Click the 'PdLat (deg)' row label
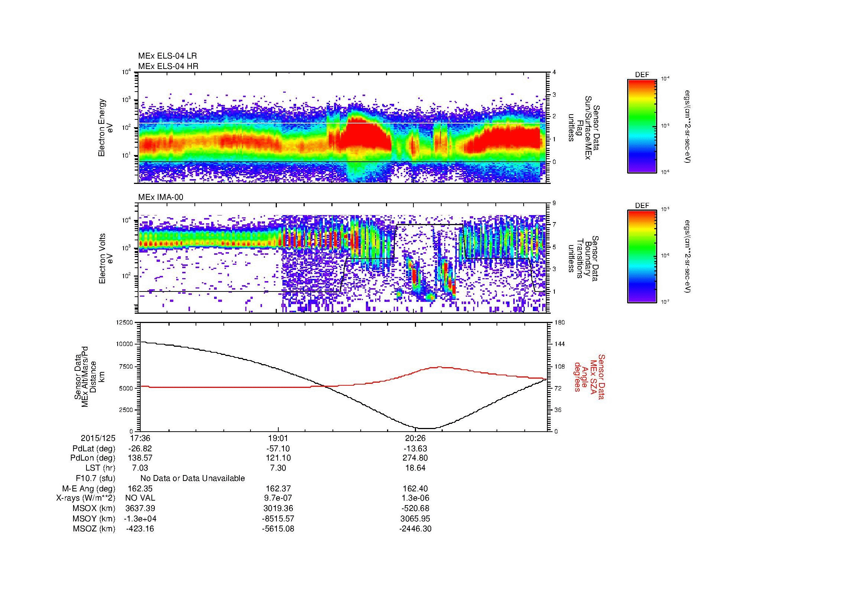Viewport: 868px width, 613px height. [94, 449]
